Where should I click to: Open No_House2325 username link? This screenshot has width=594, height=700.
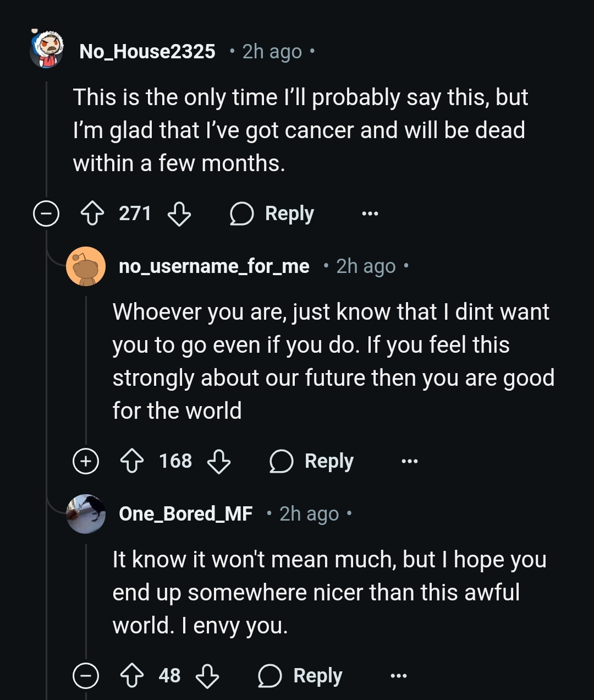click(147, 51)
